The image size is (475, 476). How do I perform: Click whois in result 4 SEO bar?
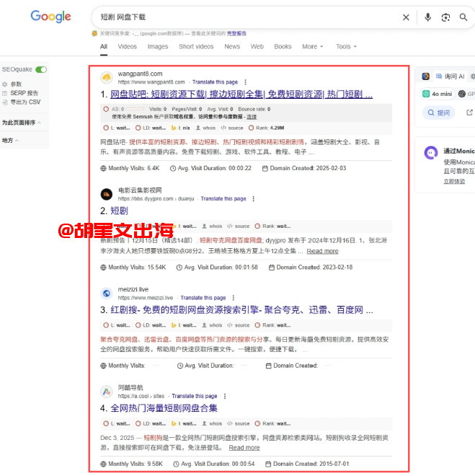point(213,423)
